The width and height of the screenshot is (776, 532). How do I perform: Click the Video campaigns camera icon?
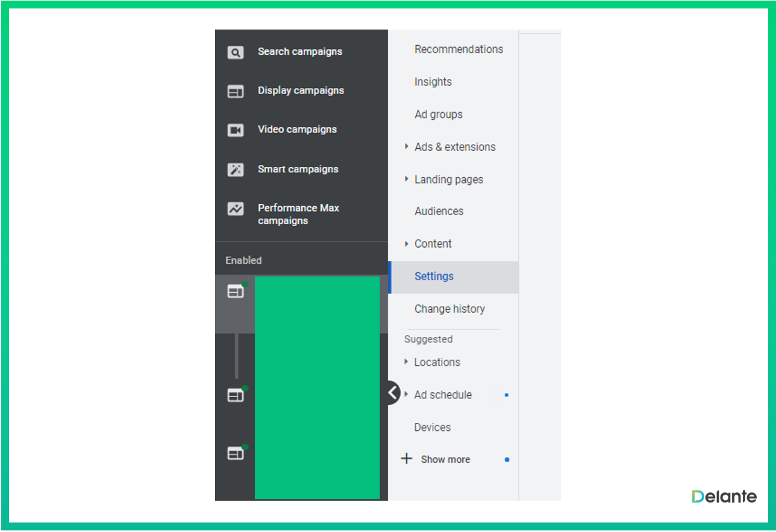pos(235,130)
